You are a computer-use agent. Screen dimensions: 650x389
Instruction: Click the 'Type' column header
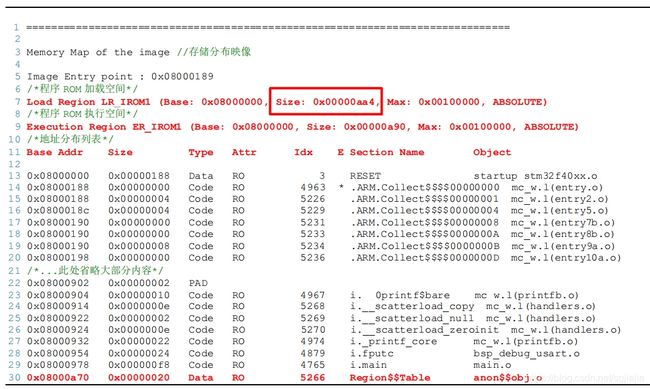[201, 153]
